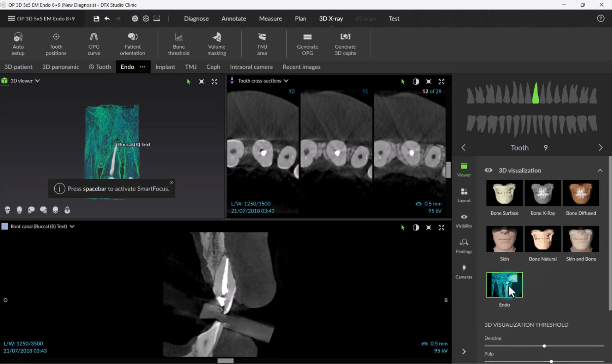
Task: Select Endo visualization thumbnail
Action: coord(504,285)
